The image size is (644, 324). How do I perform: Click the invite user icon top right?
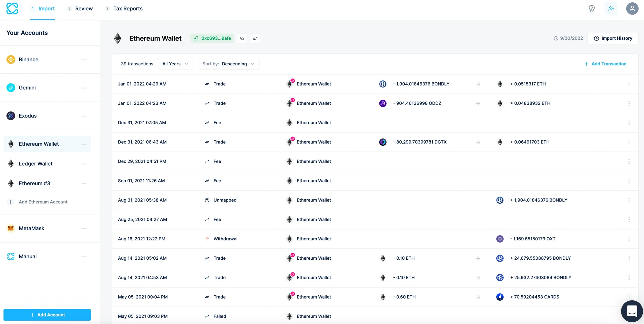611,8
